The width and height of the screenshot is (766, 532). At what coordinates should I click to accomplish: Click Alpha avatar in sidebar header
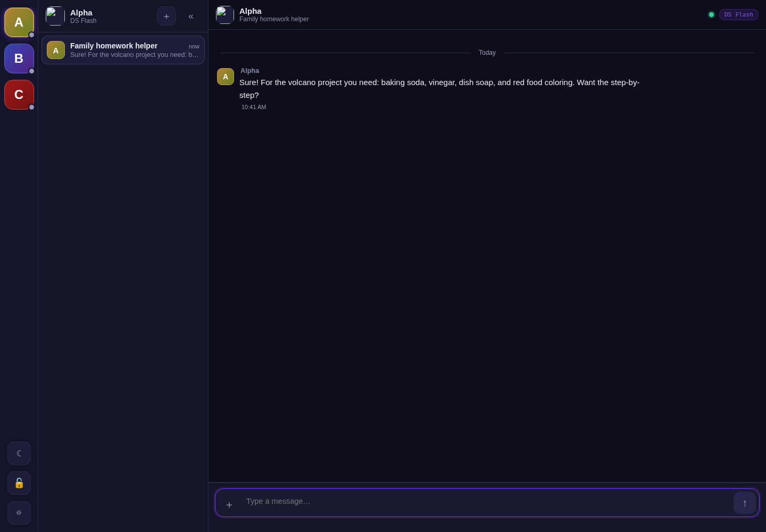[x=55, y=16]
